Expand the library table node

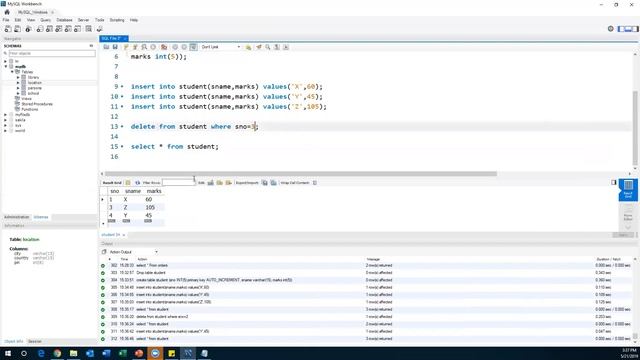(18, 77)
